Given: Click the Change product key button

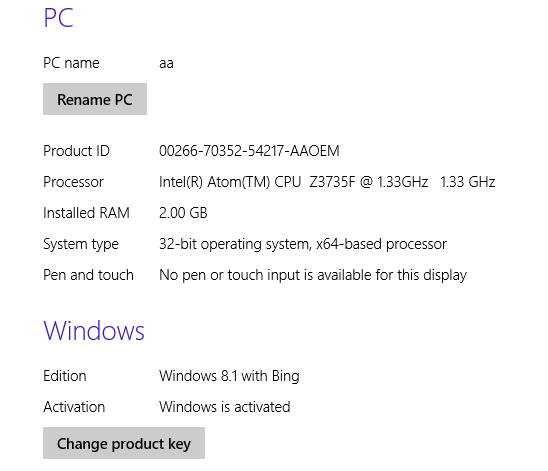Looking at the screenshot, I should pyautogui.click(x=124, y=443).
